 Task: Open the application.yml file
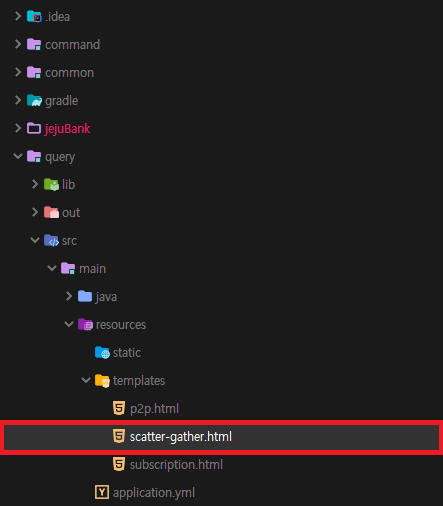tap(154, 493)
